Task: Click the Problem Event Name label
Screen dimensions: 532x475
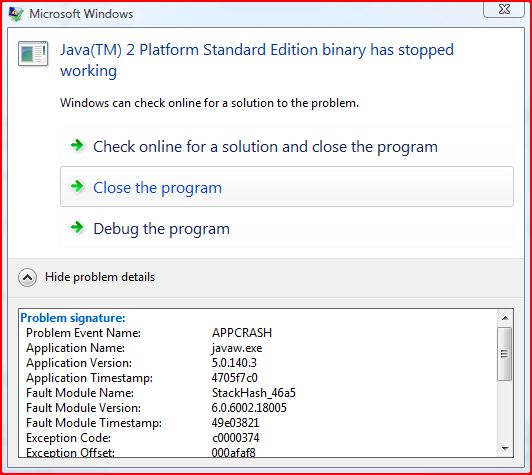Action: click(83, 333)
